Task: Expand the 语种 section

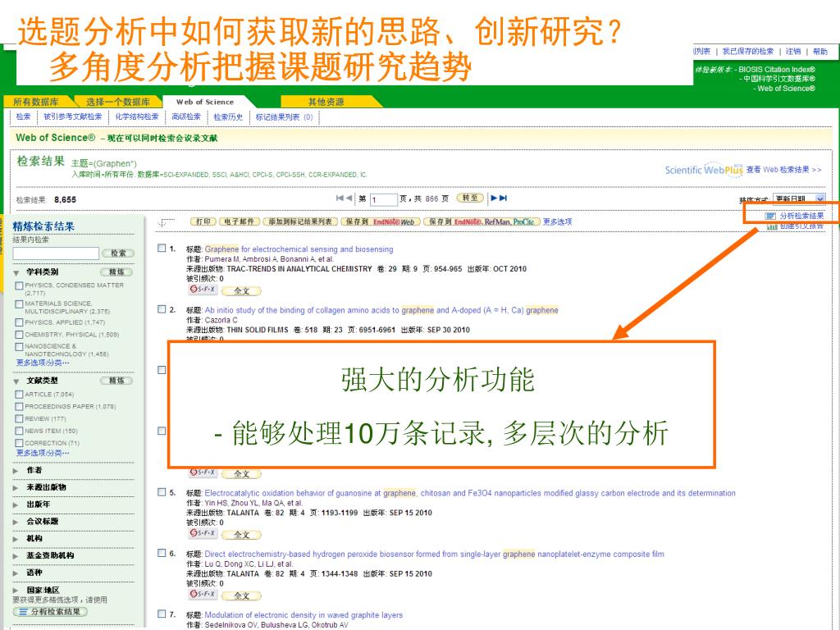Action: (16, 573)
